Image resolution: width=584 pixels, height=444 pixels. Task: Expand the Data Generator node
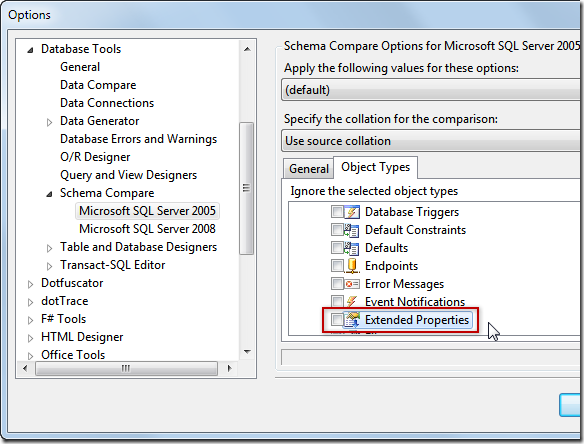49,122
